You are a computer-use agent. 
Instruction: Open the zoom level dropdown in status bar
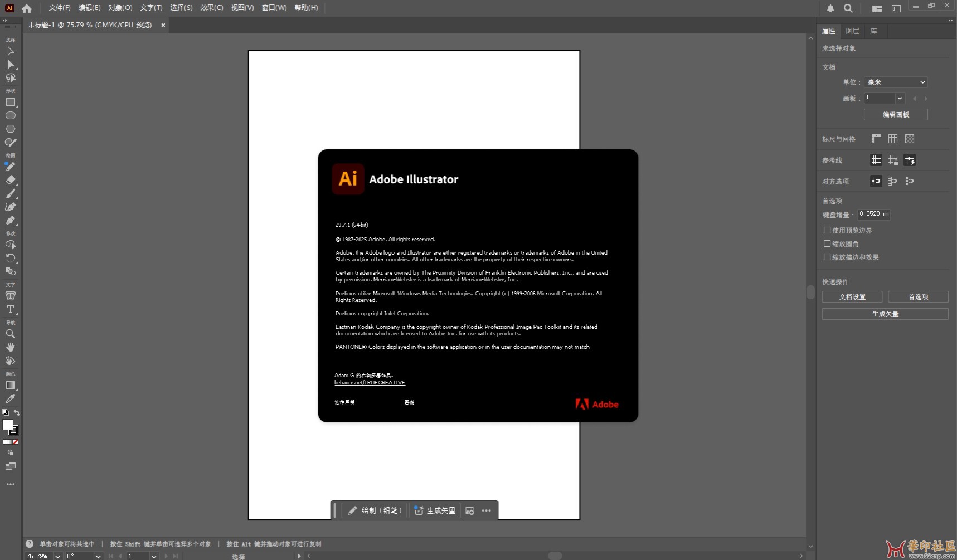click(57, 556)
